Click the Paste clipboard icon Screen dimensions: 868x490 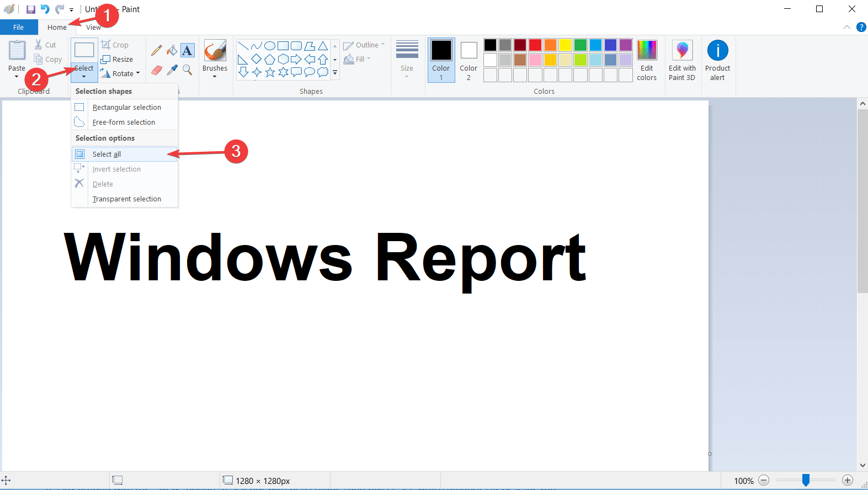17,50
